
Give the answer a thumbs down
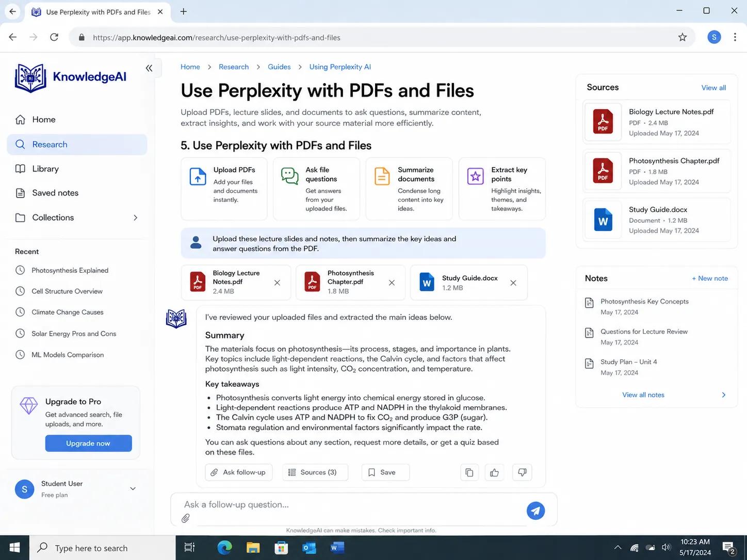[522, 472]
